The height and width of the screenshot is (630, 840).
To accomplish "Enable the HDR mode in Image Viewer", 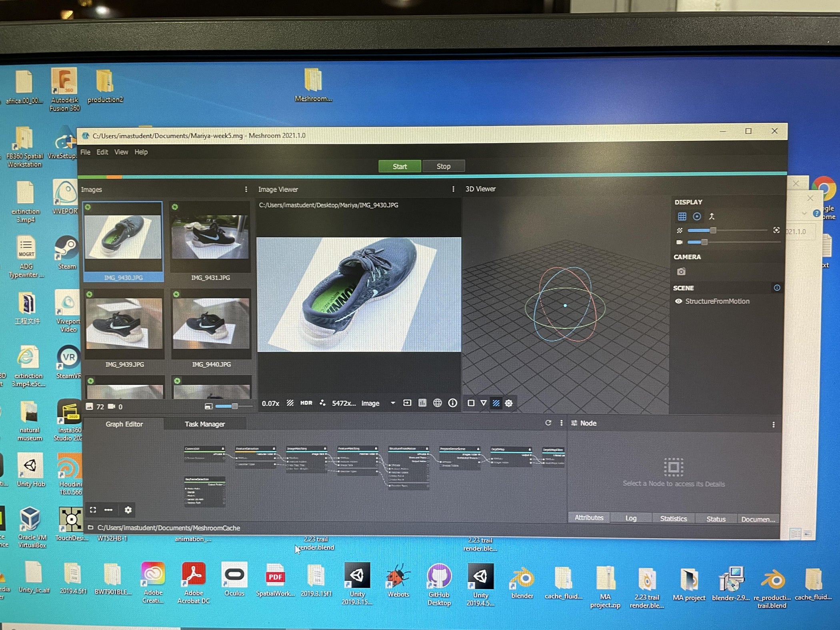I will (306, 403).
